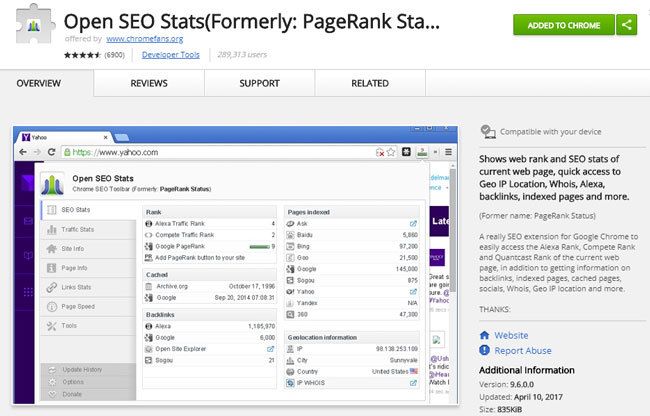Switch to the Reviews tab

(x=149, y=83)
